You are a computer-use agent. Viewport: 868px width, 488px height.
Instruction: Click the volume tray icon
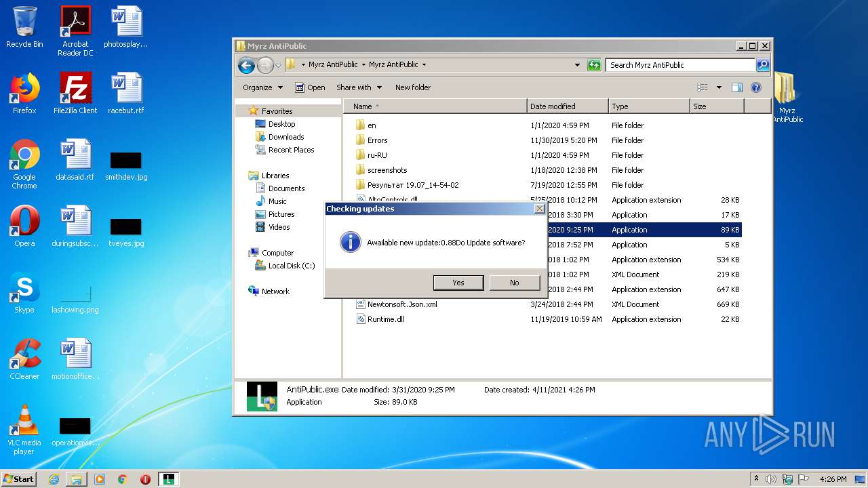771,479
